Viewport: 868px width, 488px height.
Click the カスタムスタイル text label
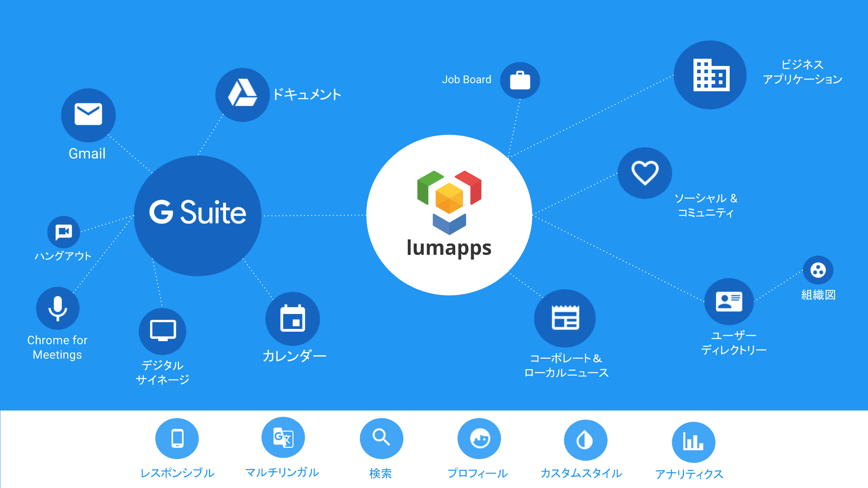(581, 473)
